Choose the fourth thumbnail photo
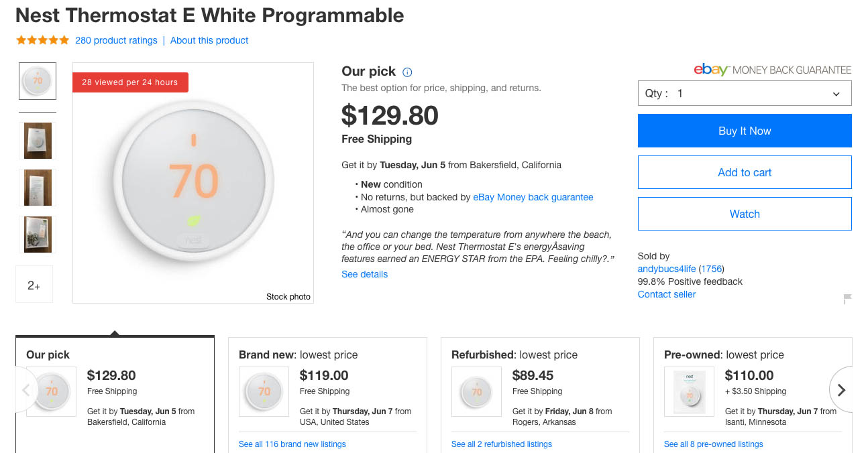 point(38,234)
